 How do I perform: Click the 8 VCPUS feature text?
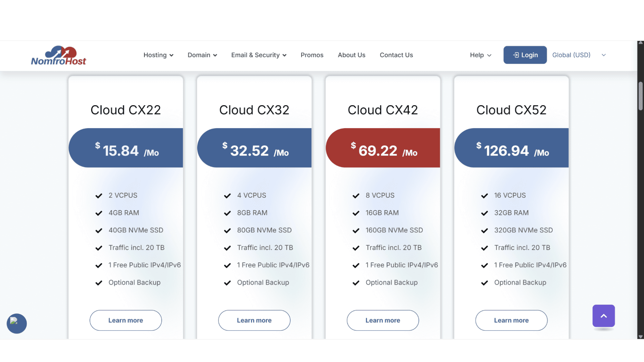coord(380,195)
